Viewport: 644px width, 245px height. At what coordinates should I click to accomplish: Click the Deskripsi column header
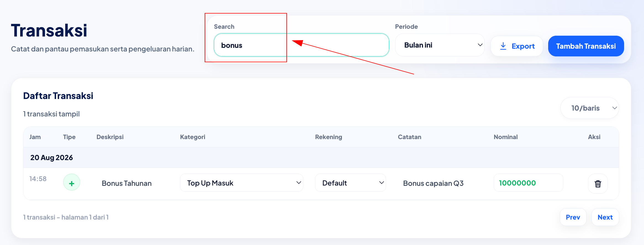point(110,137)
